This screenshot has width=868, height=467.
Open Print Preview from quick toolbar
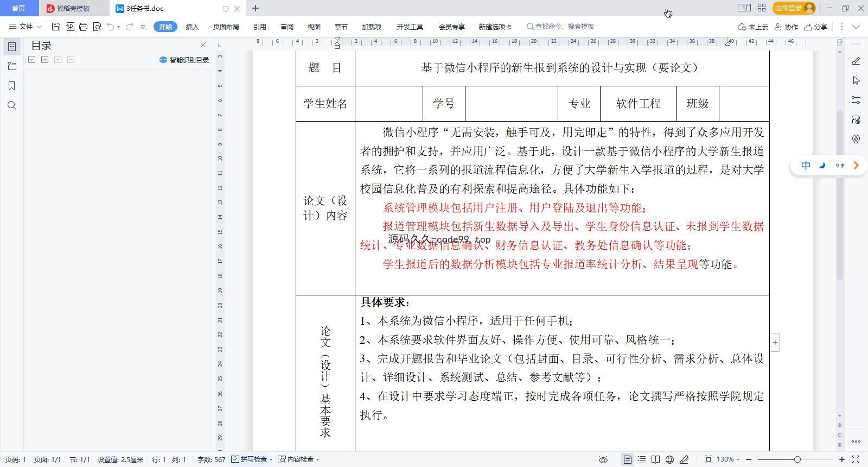coord(97,27)
